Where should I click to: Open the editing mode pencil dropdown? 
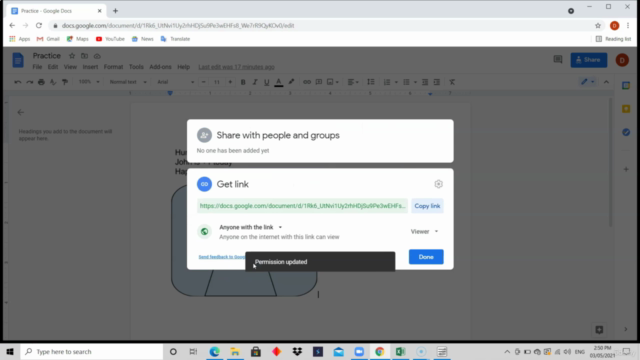pyautogui.click(x=588, y=82)
